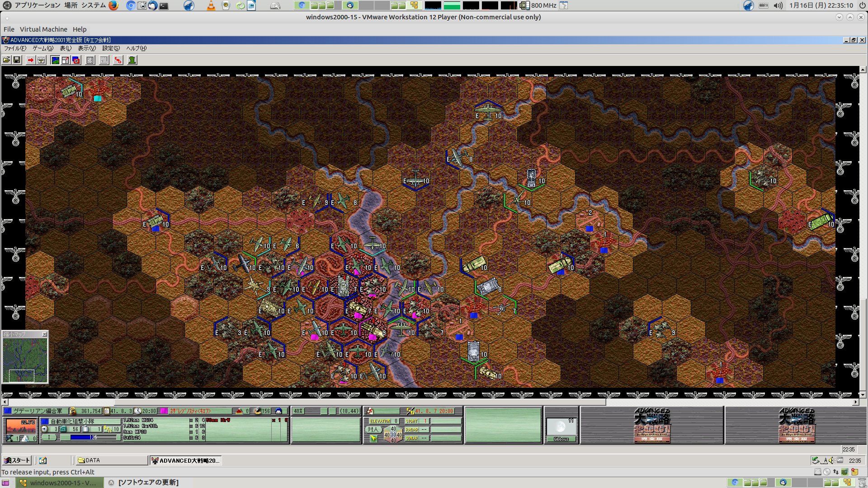Click the map's horizontal scrollbar

(430, 402)
